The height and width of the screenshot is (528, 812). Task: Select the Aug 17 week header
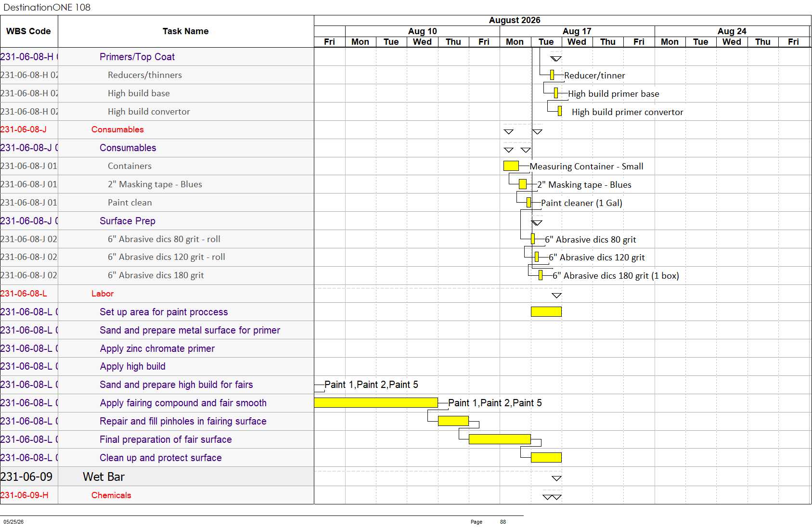(577, 31)
